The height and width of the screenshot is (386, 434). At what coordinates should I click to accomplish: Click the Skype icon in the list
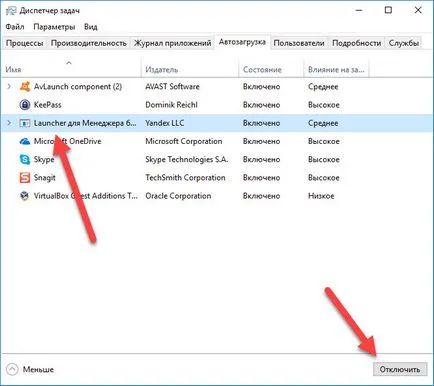(25, 159)
